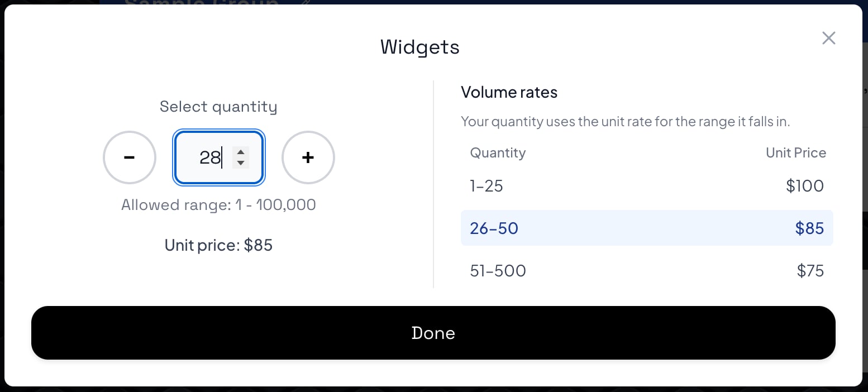Decrease quantity with the minus button
The height and width of the screenshot is (392, 868).
pos(130,157)
